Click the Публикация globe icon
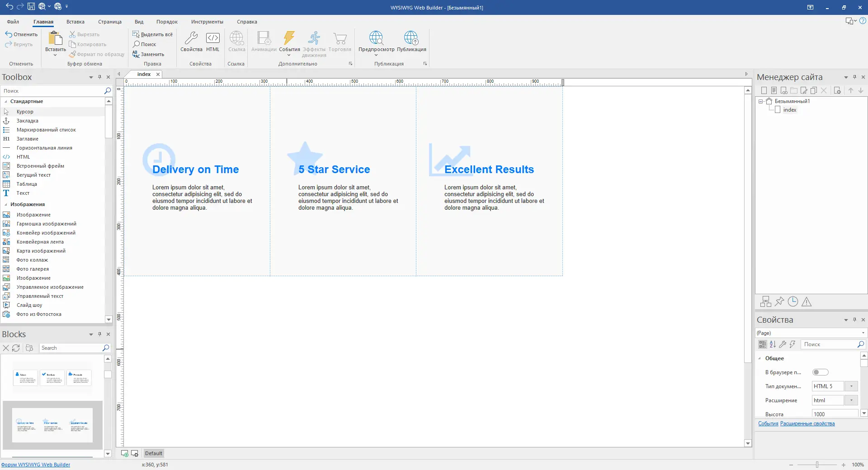Viewport: 868px width, 470px height. point(411,42)
